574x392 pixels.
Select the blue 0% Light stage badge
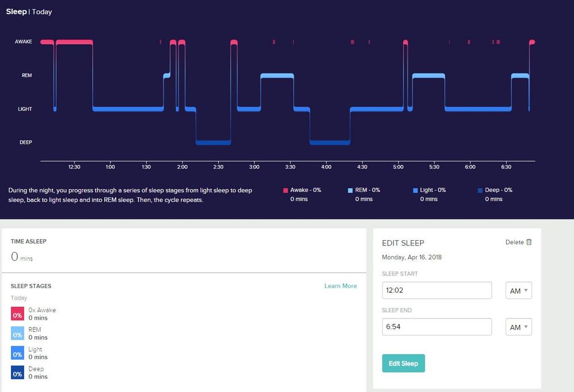pos(18,353)
